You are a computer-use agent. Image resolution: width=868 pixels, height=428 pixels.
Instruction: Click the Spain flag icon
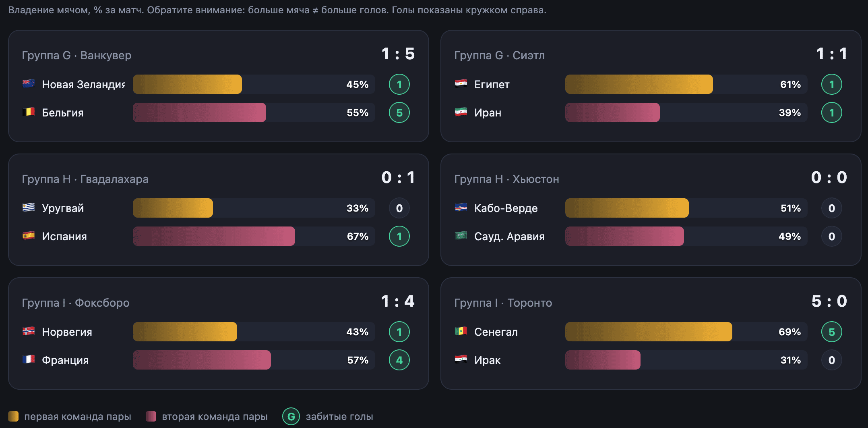click(28, 236)
